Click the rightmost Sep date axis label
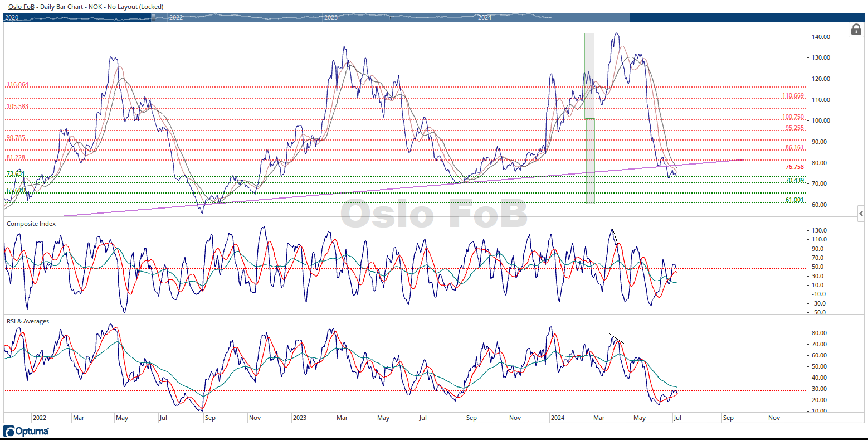This screenshot has height=440, width=868. click(728, 418)
